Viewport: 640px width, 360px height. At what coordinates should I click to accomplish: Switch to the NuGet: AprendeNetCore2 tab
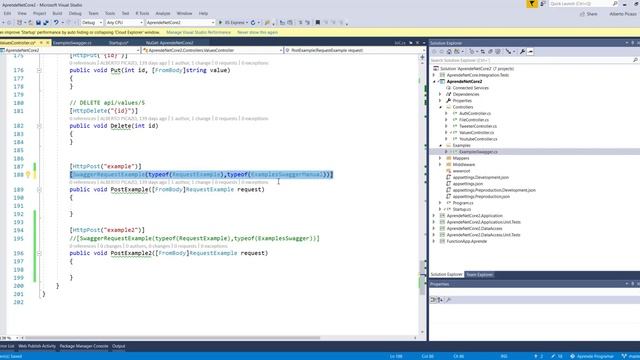(169, 42)
